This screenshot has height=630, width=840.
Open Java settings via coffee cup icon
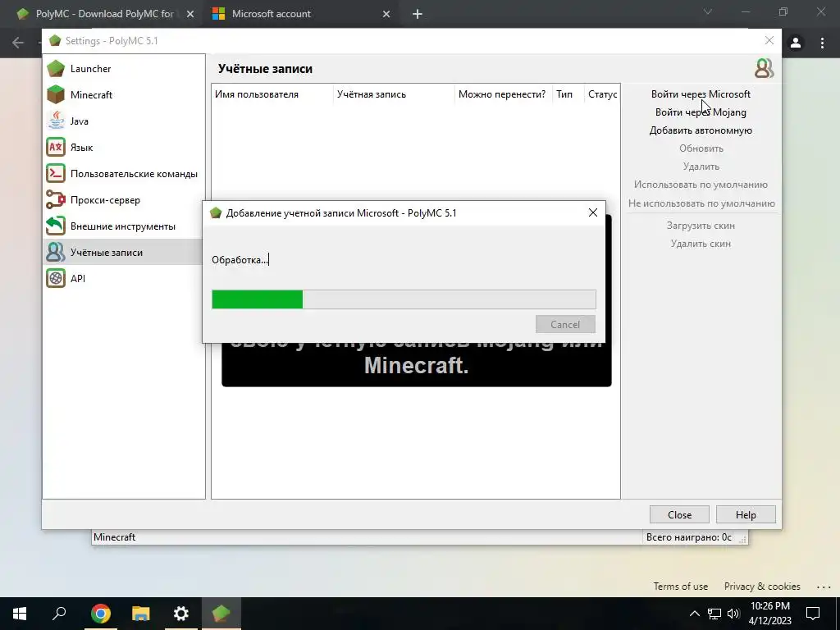tap(56, 121)
